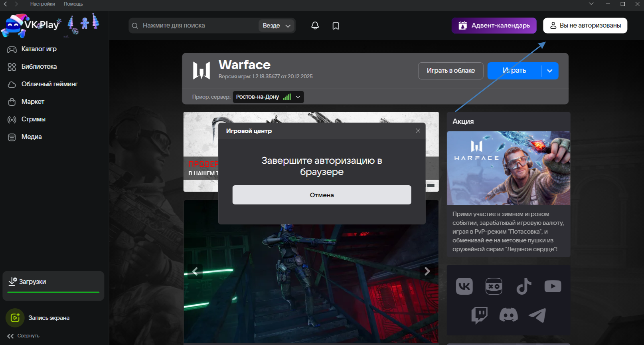Click the search magnifier icon
This screenshot has height=345, width=644.
coord(135,26)
